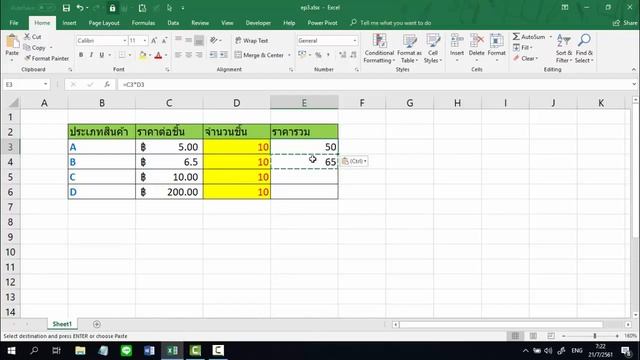The height and width of the screenshot is (360, 640).
Task: Align text left in the cell
Action: pos(178,55)
